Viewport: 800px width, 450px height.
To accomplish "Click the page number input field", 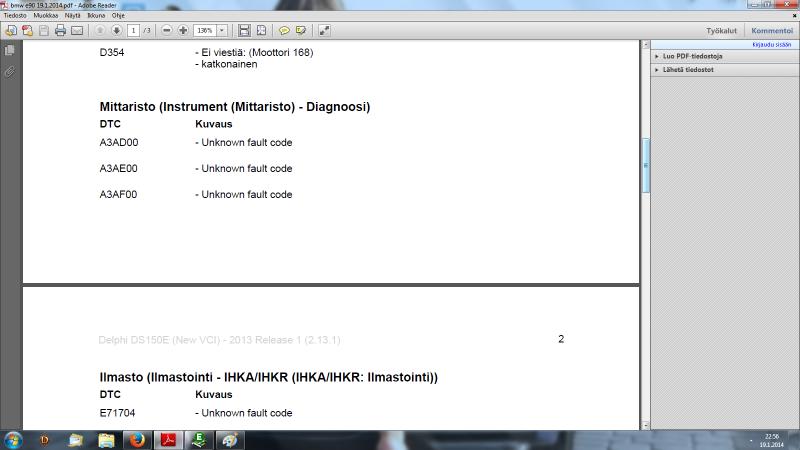I will pyautogui.click(x=133, y=31).
